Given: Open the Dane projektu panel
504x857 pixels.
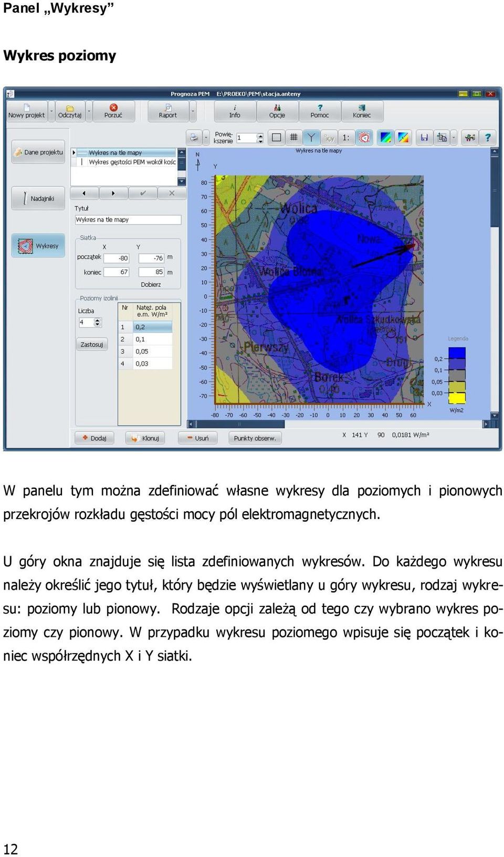Looking at the screenshot, I should [38, 152].
